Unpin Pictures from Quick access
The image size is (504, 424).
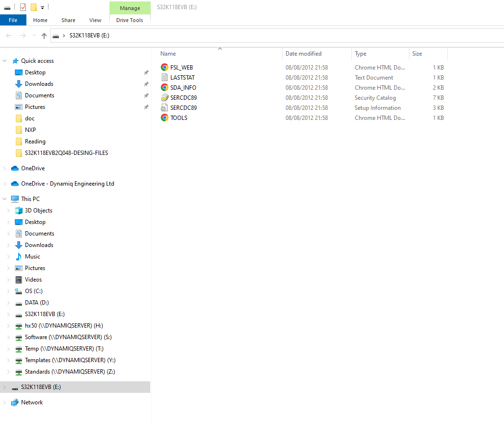pos(146,106)
